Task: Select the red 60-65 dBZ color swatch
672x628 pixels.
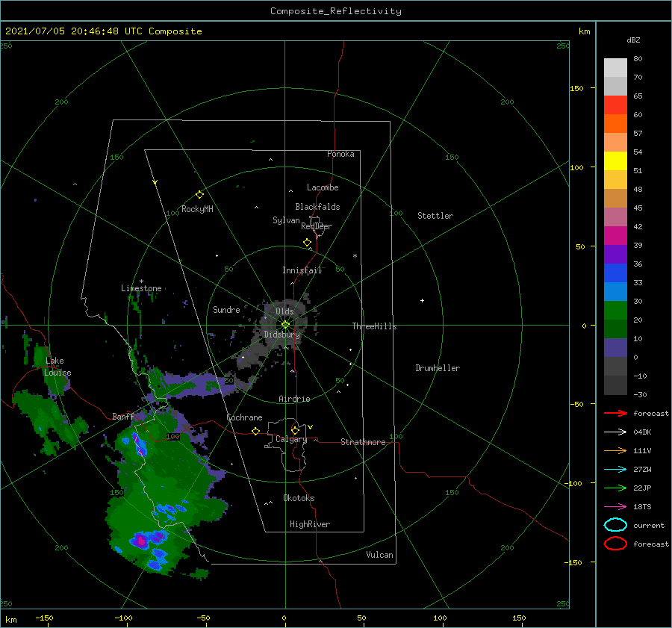Action: [615, 105]
